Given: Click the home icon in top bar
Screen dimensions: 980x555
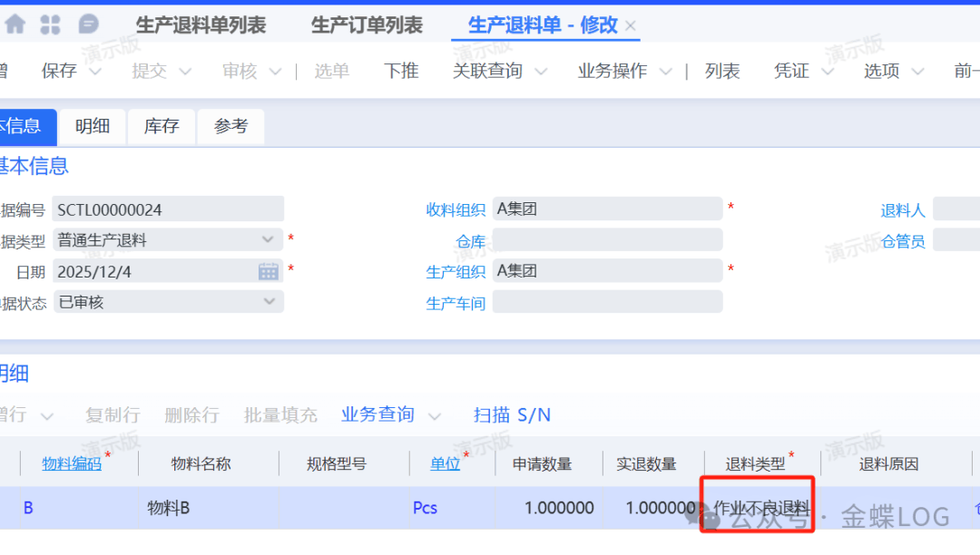Looking at the screenshot, I should [x=15, y=24].
